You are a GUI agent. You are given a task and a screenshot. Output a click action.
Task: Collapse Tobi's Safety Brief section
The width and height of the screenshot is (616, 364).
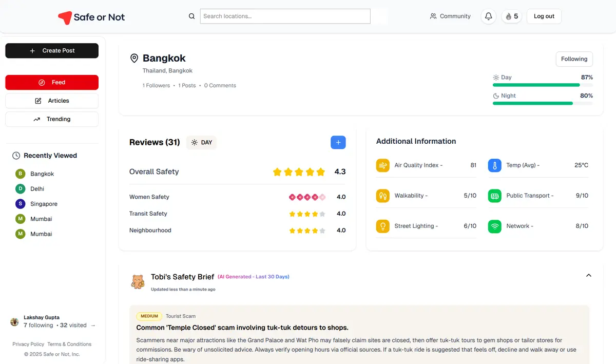pyautogui.click(x=588, y=275)
